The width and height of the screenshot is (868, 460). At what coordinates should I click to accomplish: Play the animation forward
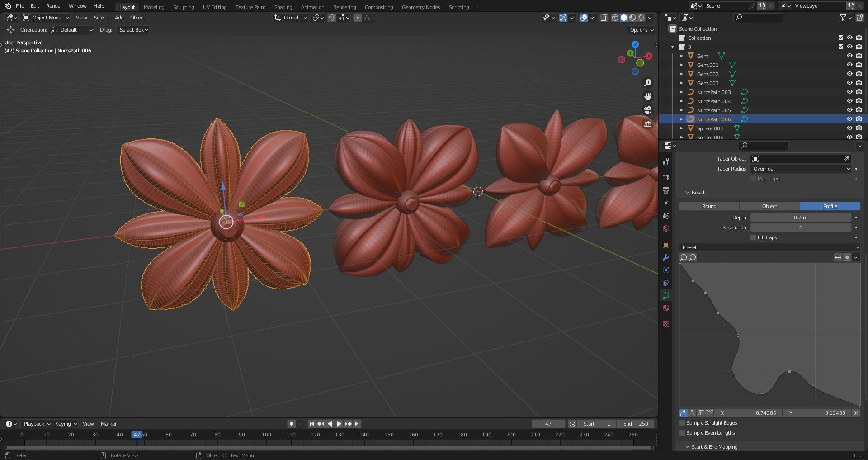coord(339,424)
